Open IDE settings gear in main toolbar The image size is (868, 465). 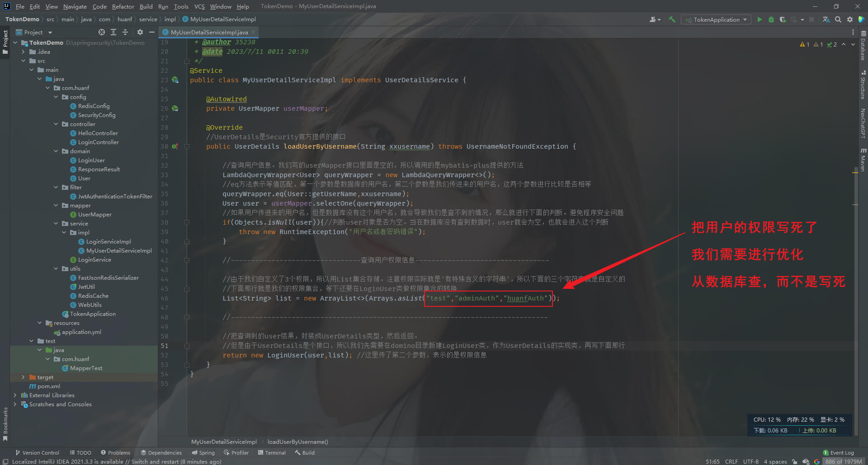[850, 19]
